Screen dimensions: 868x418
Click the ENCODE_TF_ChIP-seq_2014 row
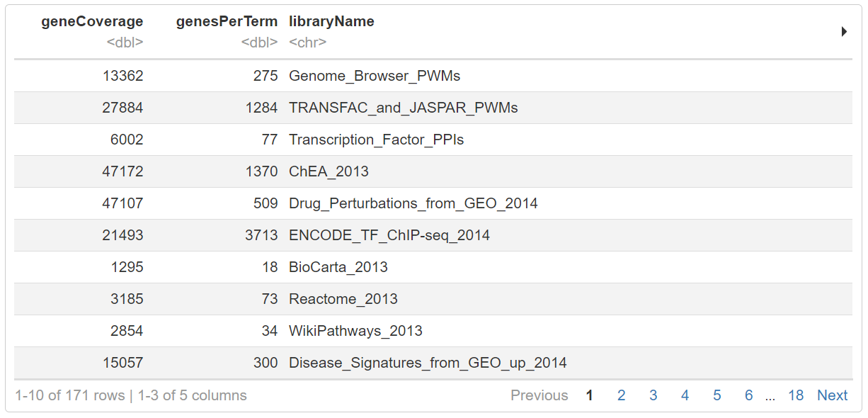pyautogui.click(x=389, y=235)
